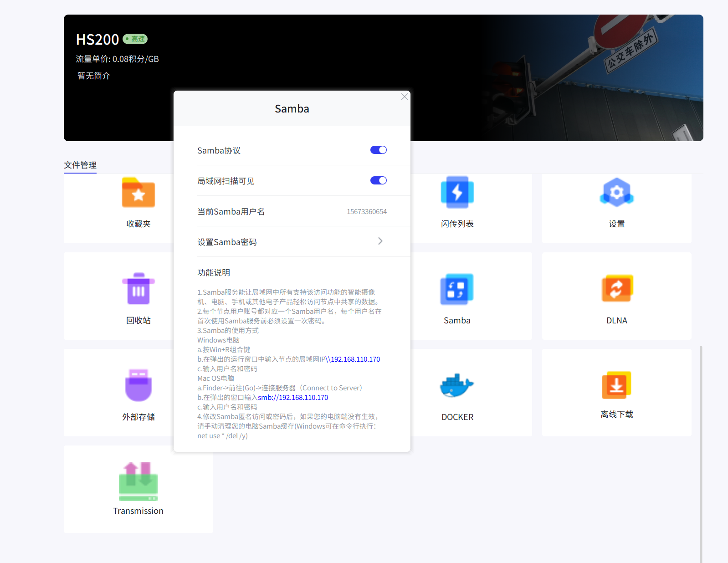Click the Samba app tile icon
The height and width of the screenshot is (563, 728).
coord(457,289)
